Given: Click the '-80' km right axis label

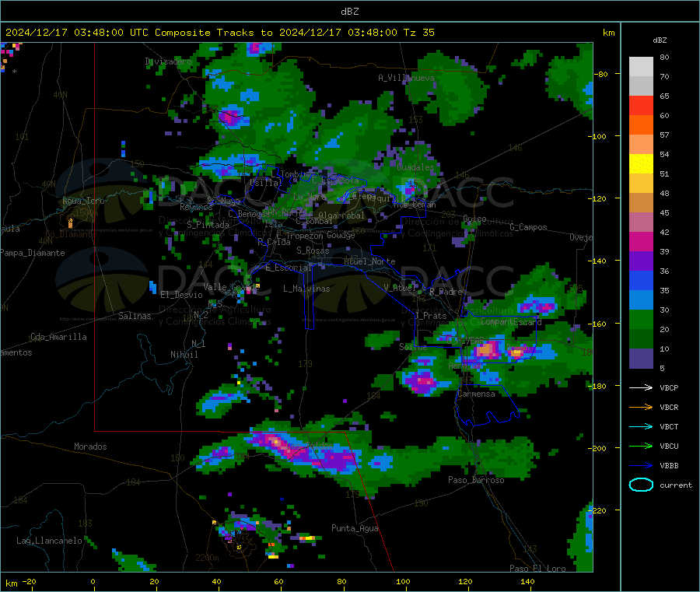Looking at the screenshot, I should (600, 74).
